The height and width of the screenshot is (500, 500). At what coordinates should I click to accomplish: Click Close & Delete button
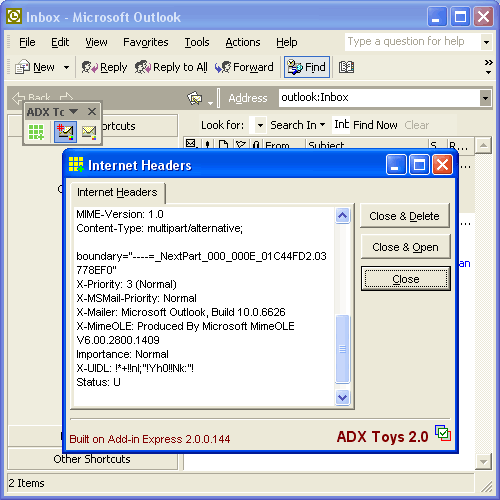404,216
